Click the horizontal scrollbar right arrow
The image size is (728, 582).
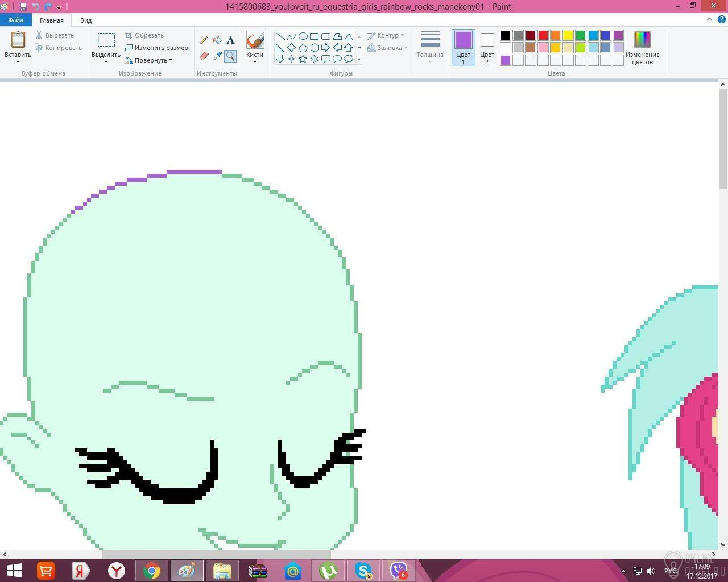pyautogui.click(x=714, y=554)
